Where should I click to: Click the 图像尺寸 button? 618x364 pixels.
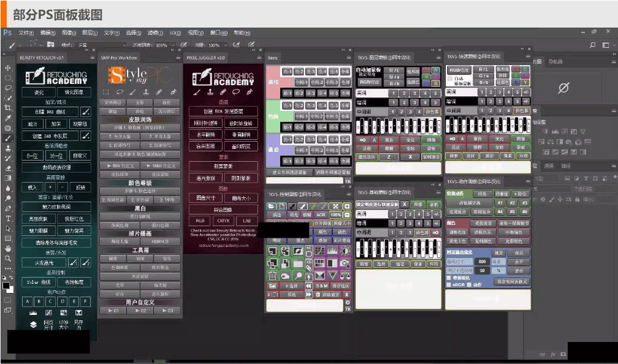pyautogui.click(x=205, y=198)
